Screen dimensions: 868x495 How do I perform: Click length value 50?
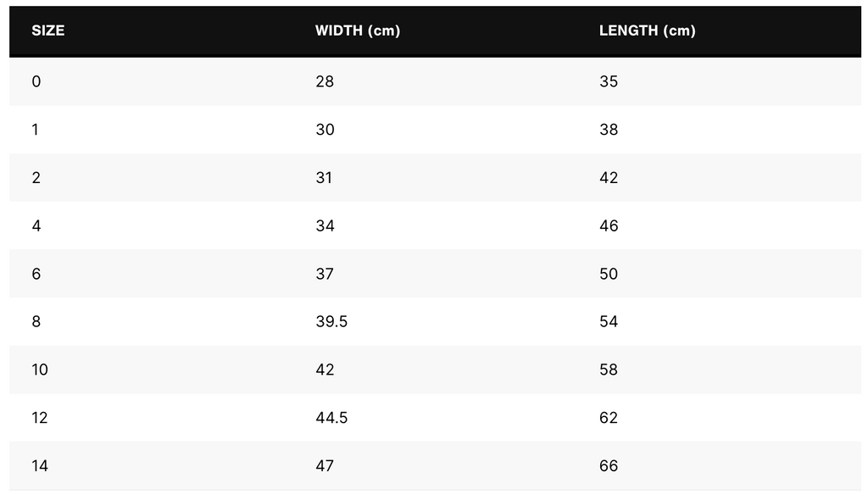point(609,274)
